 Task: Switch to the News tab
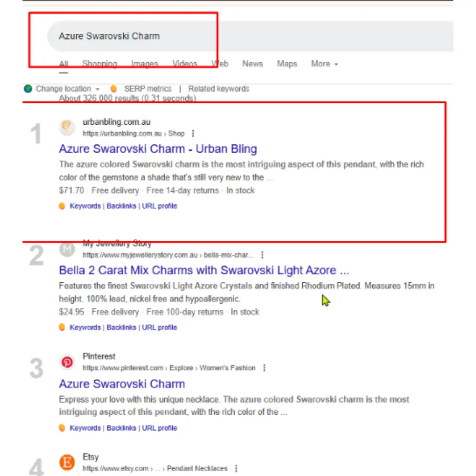(x=252, y=64)
